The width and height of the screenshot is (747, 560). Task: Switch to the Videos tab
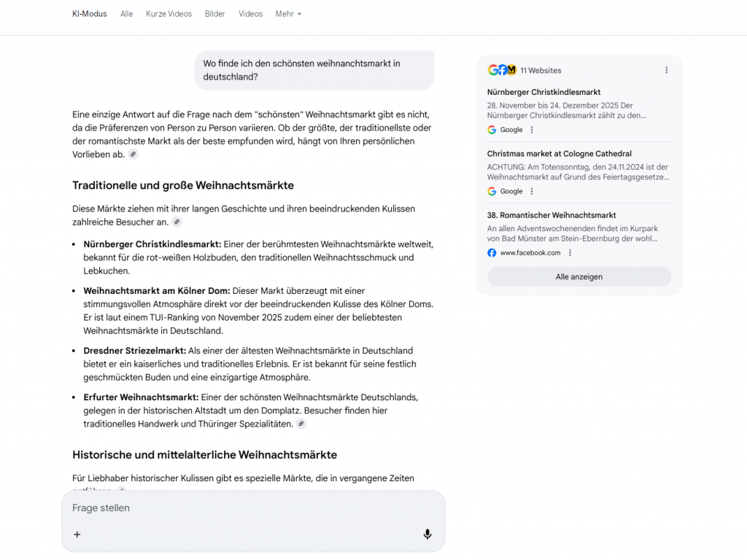[250, 14]
